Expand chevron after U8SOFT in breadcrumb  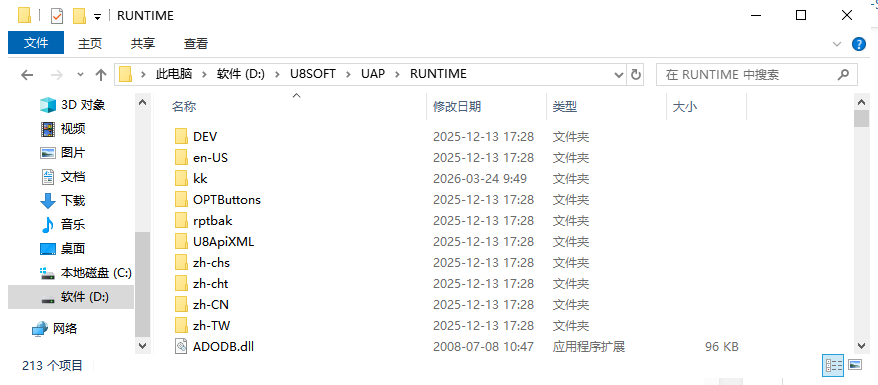[348, 74]
